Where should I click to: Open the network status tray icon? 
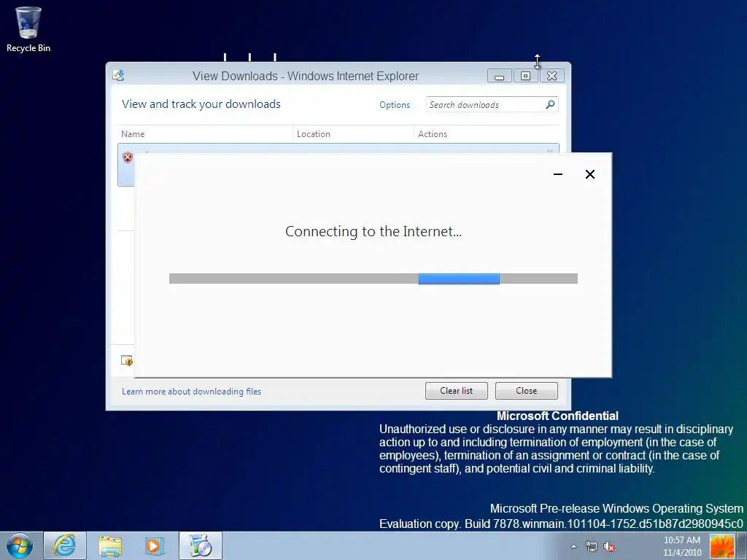click(x=591, y=547)
